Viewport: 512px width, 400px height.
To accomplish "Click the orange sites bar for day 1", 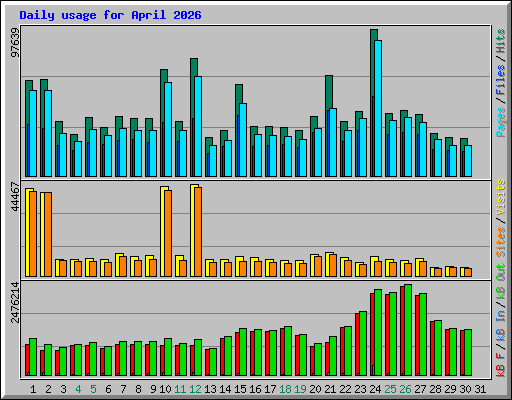I will [33, 234].
